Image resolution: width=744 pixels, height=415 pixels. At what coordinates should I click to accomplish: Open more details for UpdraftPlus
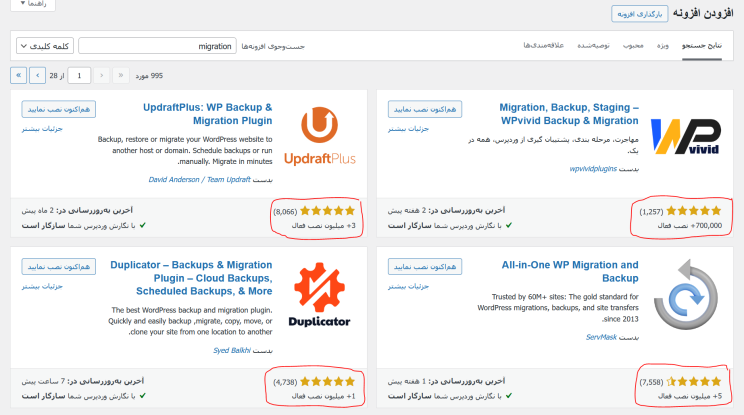tap(42, 129)
